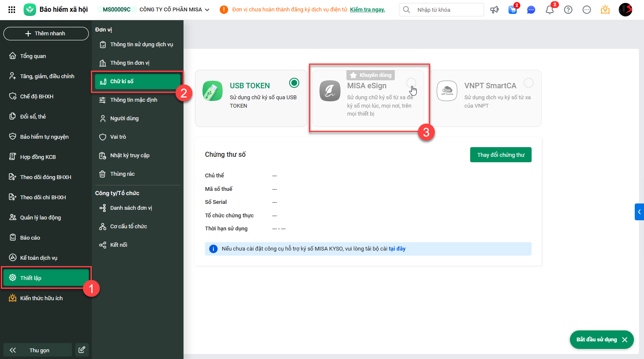
Task: Open Báo cáo menu
Action: [x=46, y=238]
